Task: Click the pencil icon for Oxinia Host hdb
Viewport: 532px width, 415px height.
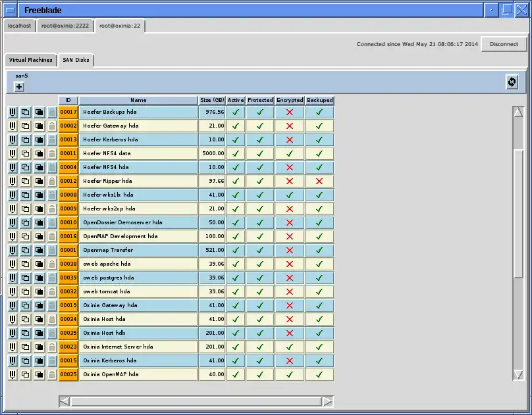Action: 13,333
